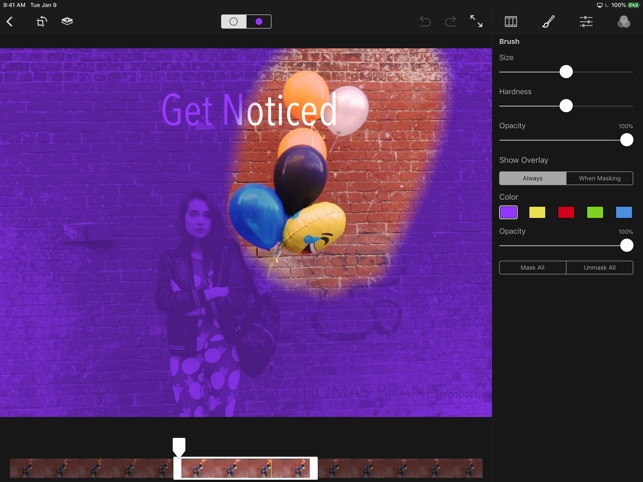The height and width of the screenshot is (482, 643).
Task: Enter fullscreen with the expand arrows
Action: (476, 21)
